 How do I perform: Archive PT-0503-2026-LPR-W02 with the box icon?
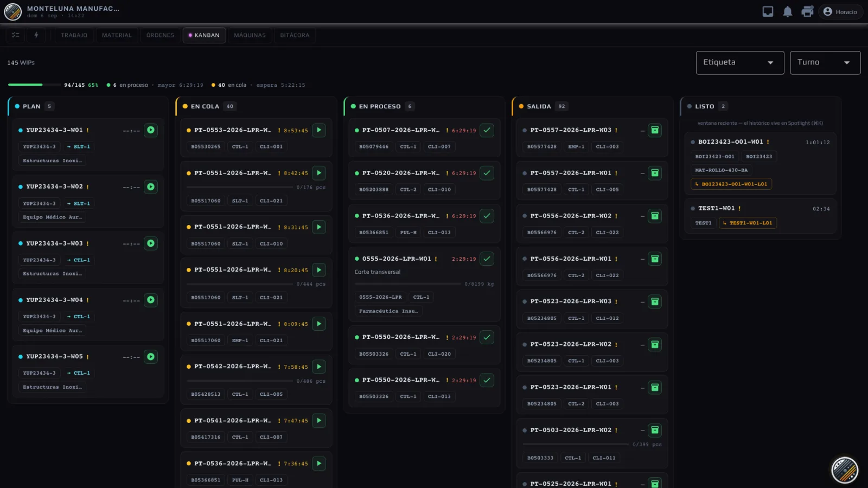point(655,430)
